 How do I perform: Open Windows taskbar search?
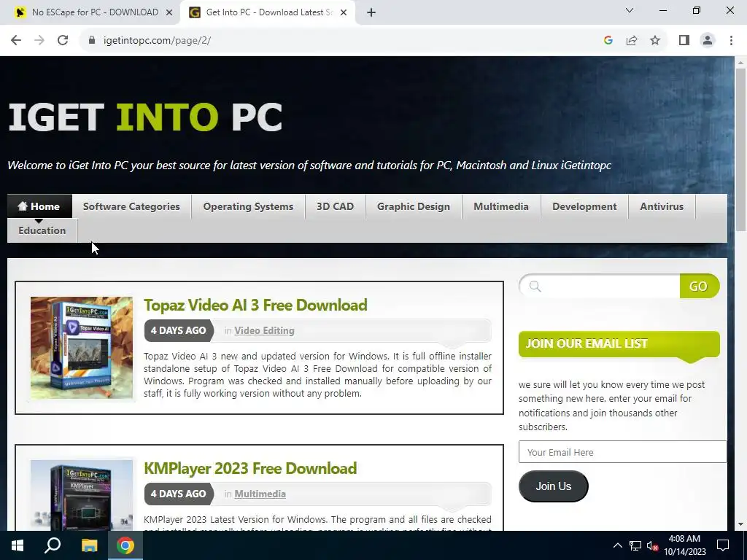[53, 545]
